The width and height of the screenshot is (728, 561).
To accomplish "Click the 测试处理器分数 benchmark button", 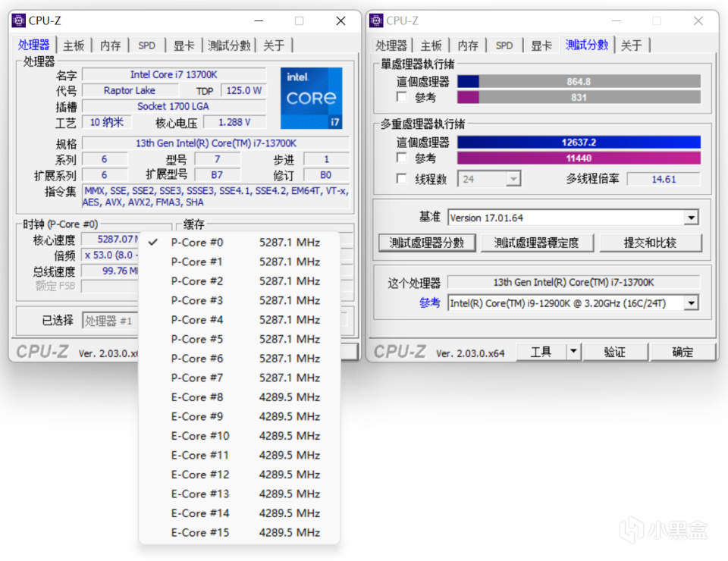I will pyautogui.click(x=429, y=243).
